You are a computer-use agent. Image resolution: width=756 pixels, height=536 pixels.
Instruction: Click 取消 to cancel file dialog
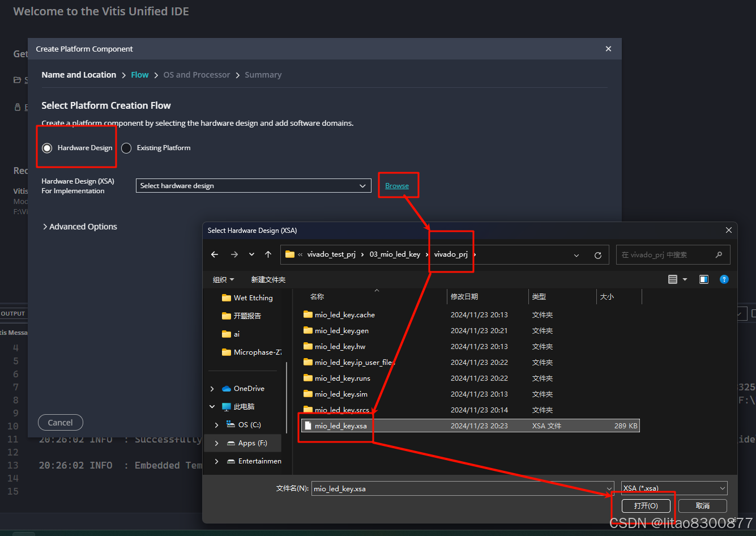point(702,505)
